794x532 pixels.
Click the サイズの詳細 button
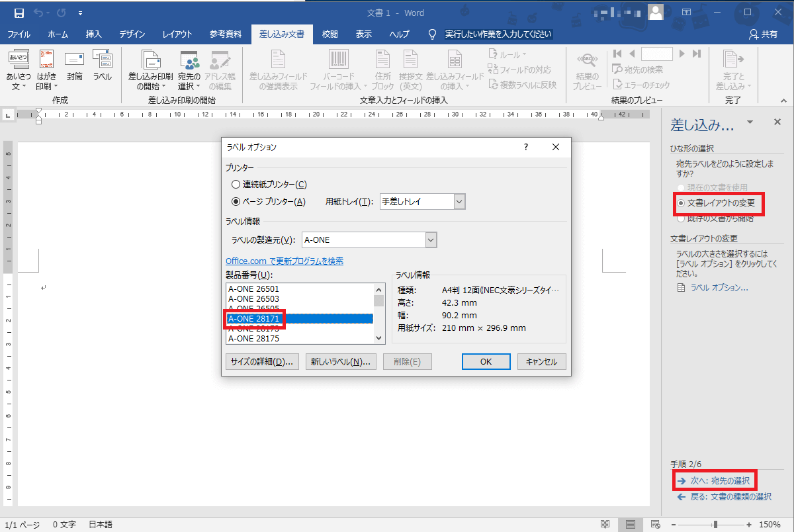tap(261, 361)
